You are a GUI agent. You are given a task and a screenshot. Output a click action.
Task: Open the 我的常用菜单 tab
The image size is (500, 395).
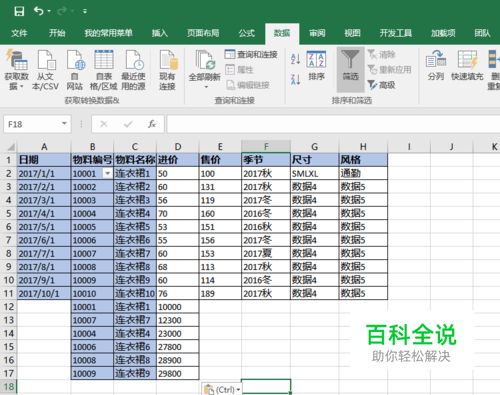[108, 33]
